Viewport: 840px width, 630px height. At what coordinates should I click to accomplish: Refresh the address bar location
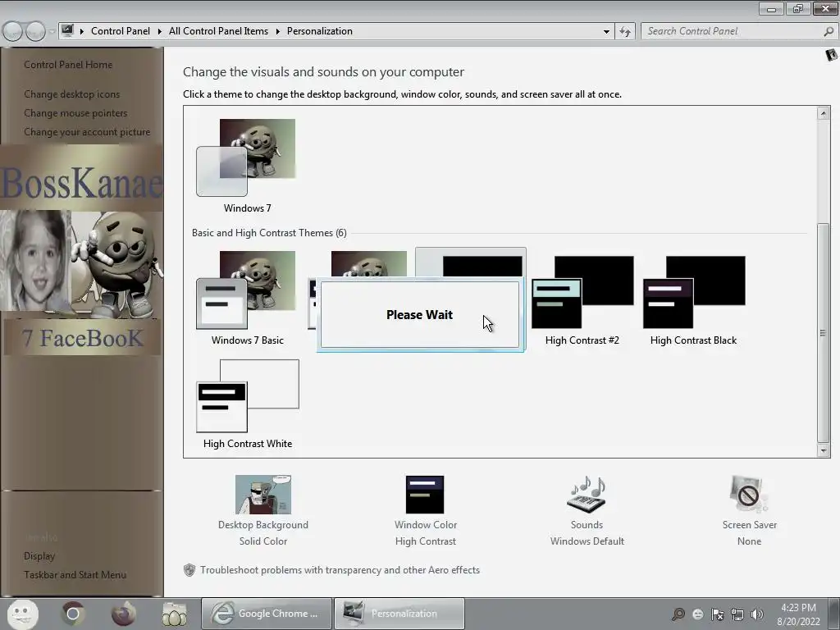click(x=625, y=31)
